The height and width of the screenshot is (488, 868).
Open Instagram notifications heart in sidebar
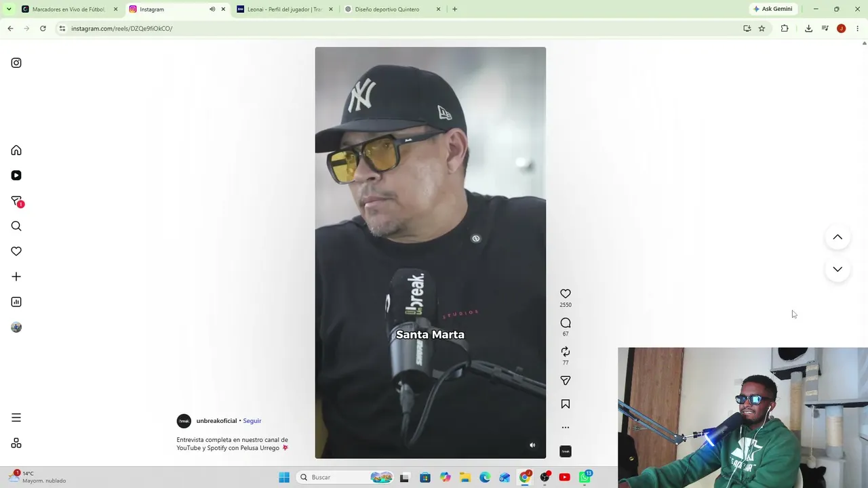16,251
